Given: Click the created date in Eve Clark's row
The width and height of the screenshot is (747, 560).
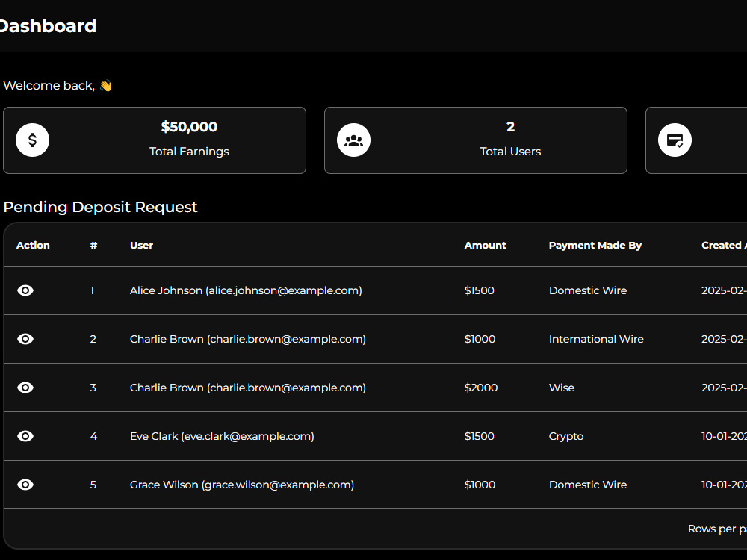Looking at the screenshot, I should tap(724, 436).
